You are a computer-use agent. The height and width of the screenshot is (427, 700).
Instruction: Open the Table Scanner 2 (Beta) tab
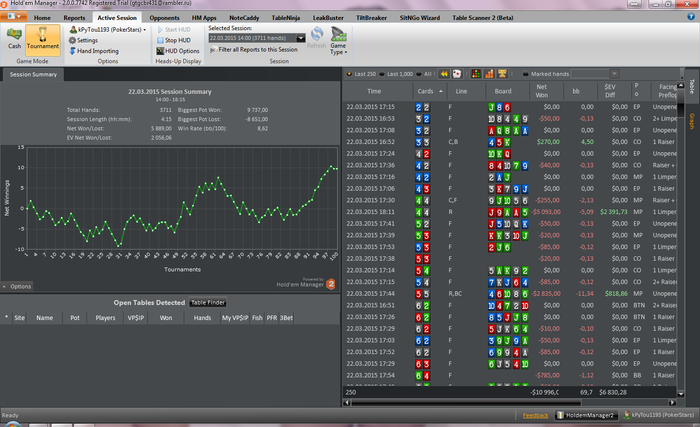tap(483, 18)
